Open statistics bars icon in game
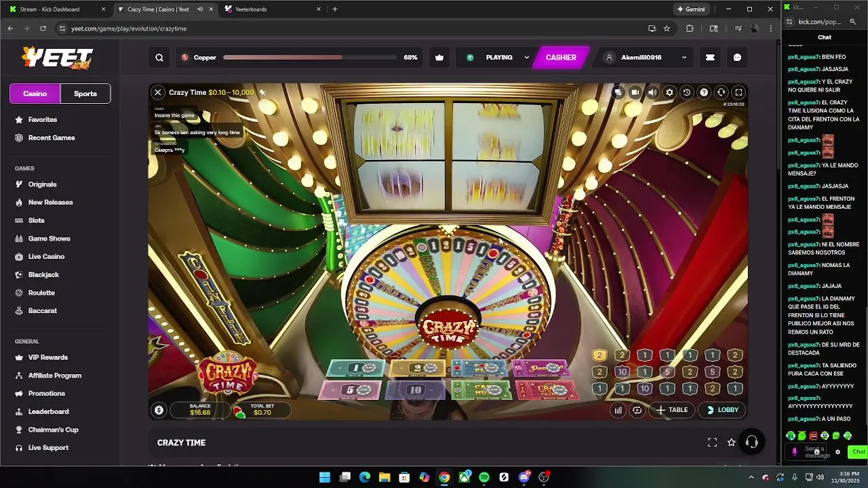Viewport: 868px width, 488px height. point(618,410)
